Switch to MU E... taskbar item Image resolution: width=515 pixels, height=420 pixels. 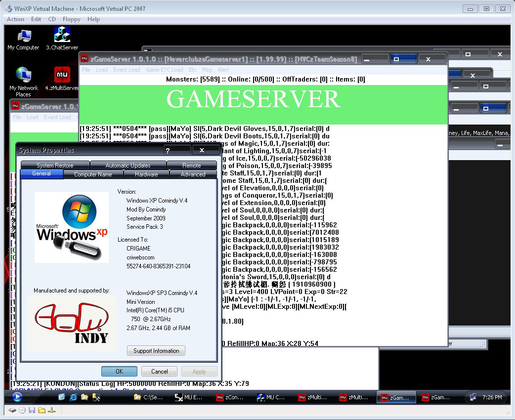[x=189, y=397]
